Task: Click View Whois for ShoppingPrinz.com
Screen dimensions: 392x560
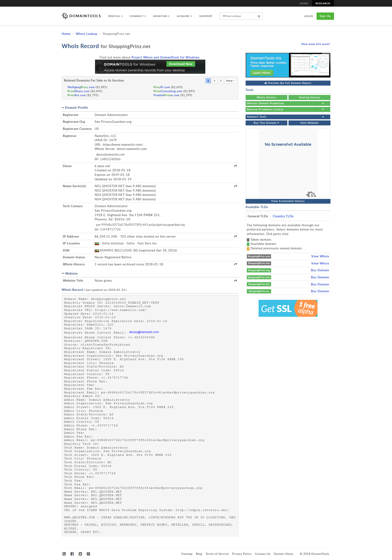Action: click(x=320, y=256)
